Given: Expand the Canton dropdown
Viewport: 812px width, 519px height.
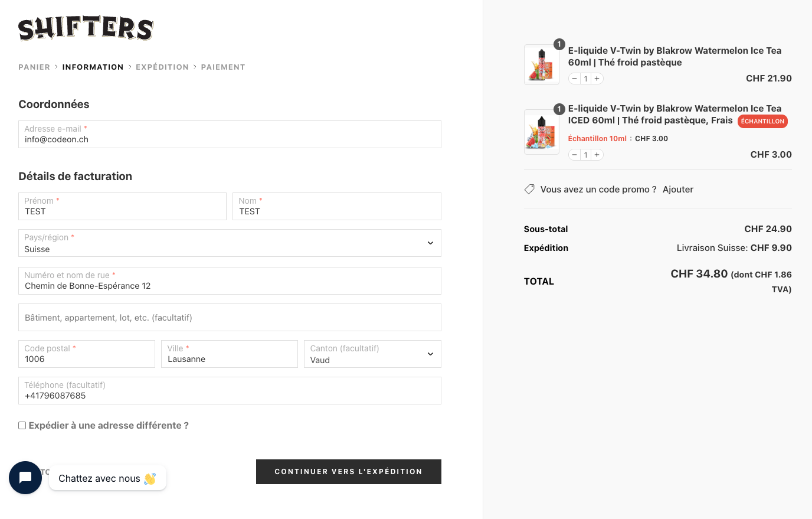Looking at the screenshot, I should coord(372,354).
